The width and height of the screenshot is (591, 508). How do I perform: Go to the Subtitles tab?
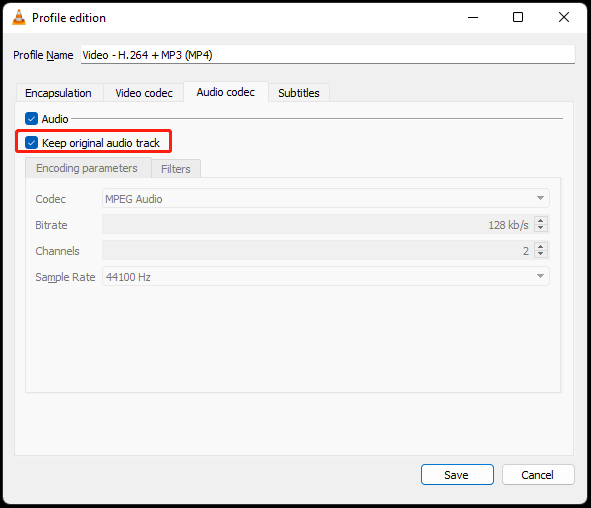(x=299, y=93)
